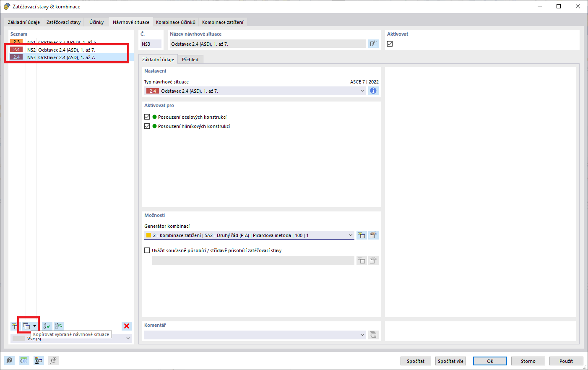Open the Komentář dropdown
This screenshot has height=370, width=588.
pyautogui.click(x=362, y=335)
